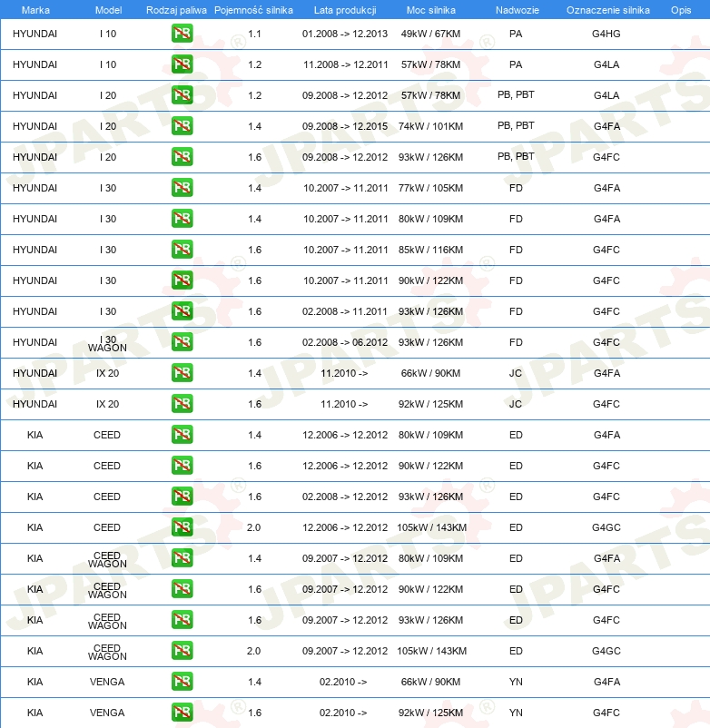
Task: Click the date range 02.2008 -> 12.2012
Action: click(x=344, y=497)
